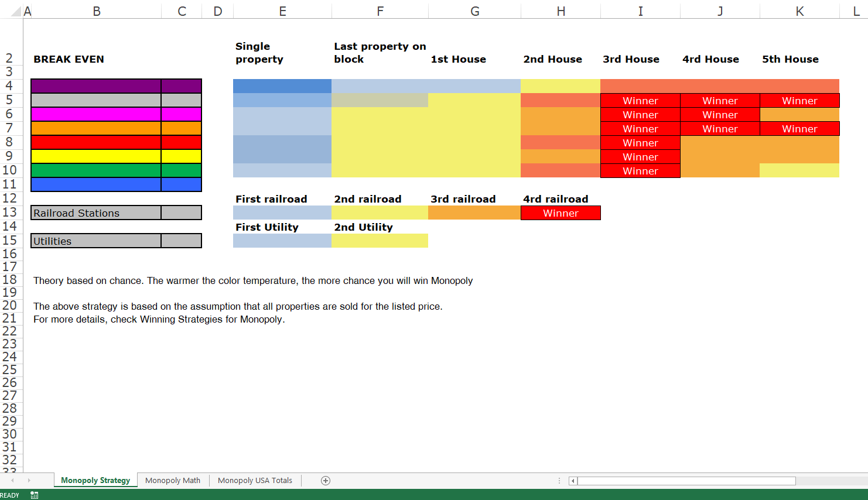The image size is (868, 500).
Task: Select the 2nd railroad cell
Action: coord(380,199)
